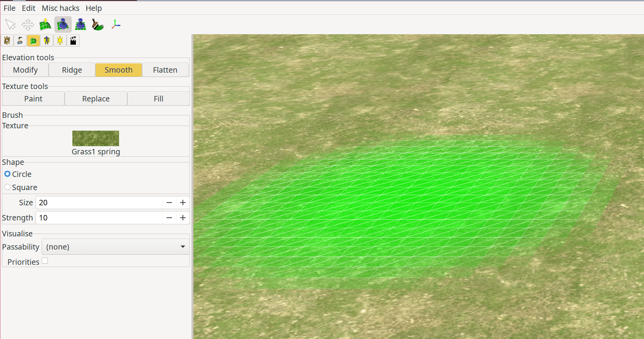644x339 pixels.
Task: Select the arrow pointer tool
Action: 11,24
